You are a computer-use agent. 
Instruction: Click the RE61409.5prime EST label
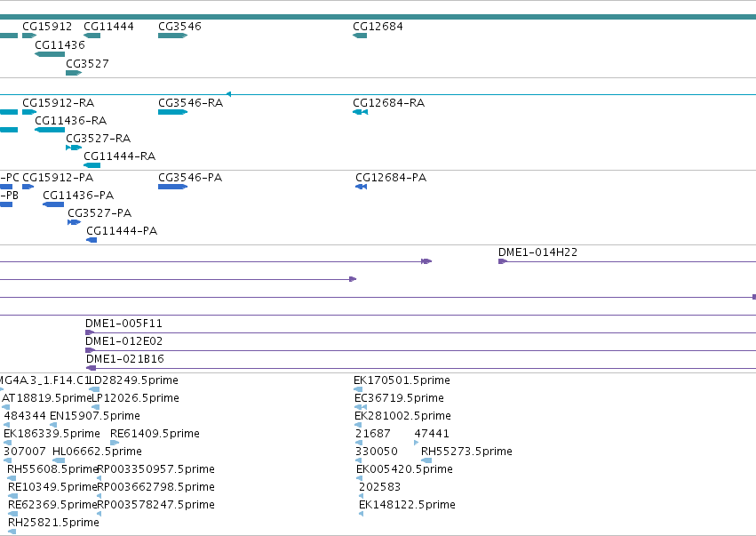pyautogui.click(x=155, y=434)
